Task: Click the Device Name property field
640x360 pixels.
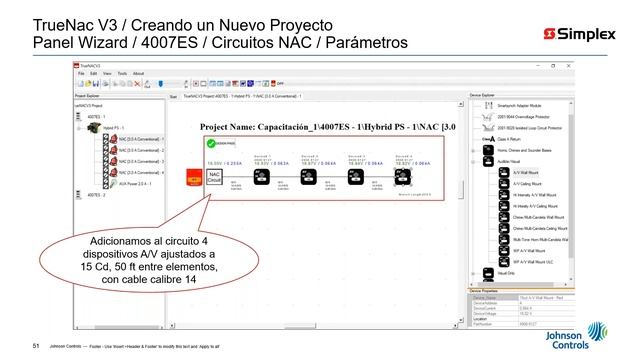Action: coord(547,298)
